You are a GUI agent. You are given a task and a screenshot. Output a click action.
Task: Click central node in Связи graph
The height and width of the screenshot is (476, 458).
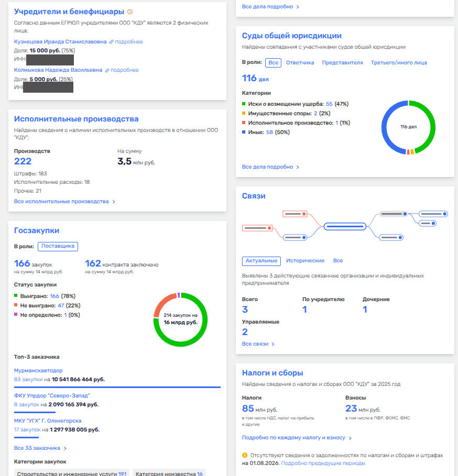coord(345,226)
